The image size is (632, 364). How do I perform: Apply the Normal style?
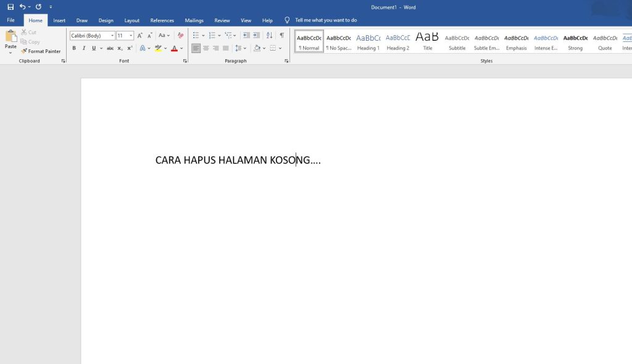point(309,41)
